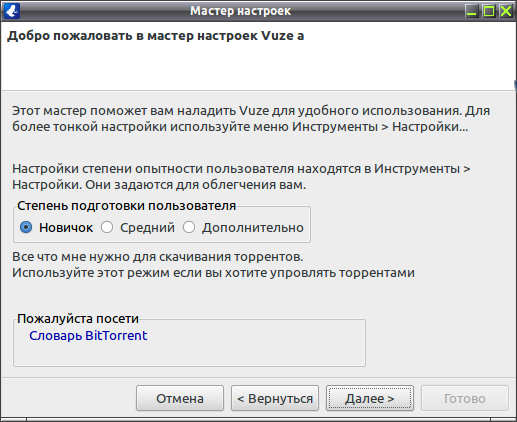Image resolution: width=517 pixels, height=422 pixels.
Task: Click the Пожалуйста посети group label
Action: click(78, 319)
